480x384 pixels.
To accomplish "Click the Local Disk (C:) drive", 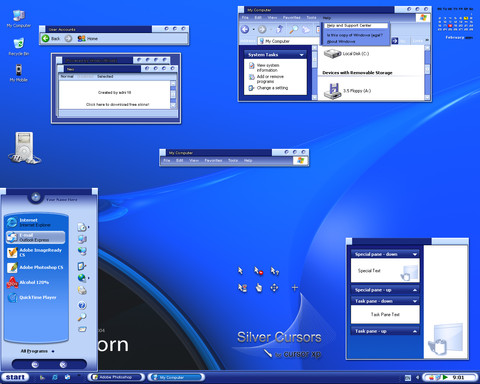I will [x=347, y=54].
